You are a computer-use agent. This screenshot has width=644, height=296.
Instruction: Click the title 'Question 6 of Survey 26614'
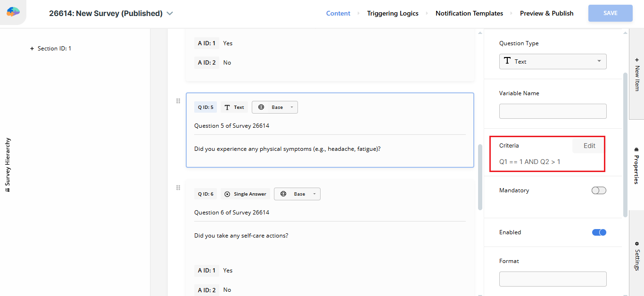coord(232,213)
